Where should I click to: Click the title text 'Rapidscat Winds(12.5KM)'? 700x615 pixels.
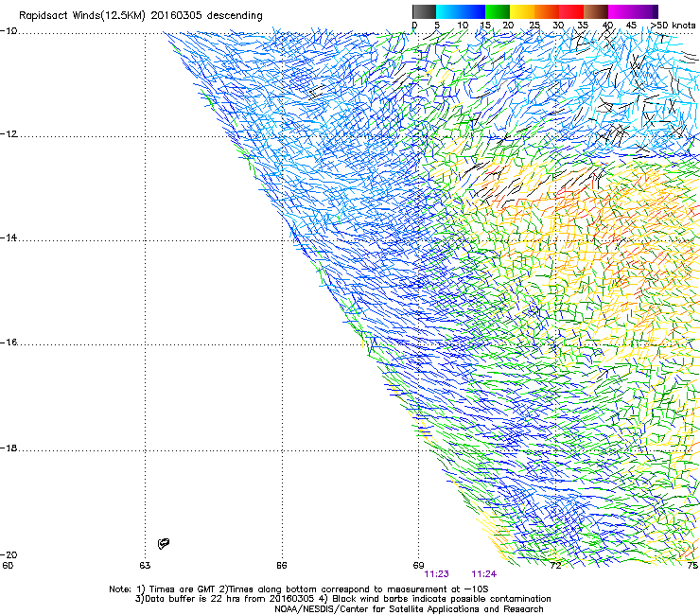pos(82,16)
